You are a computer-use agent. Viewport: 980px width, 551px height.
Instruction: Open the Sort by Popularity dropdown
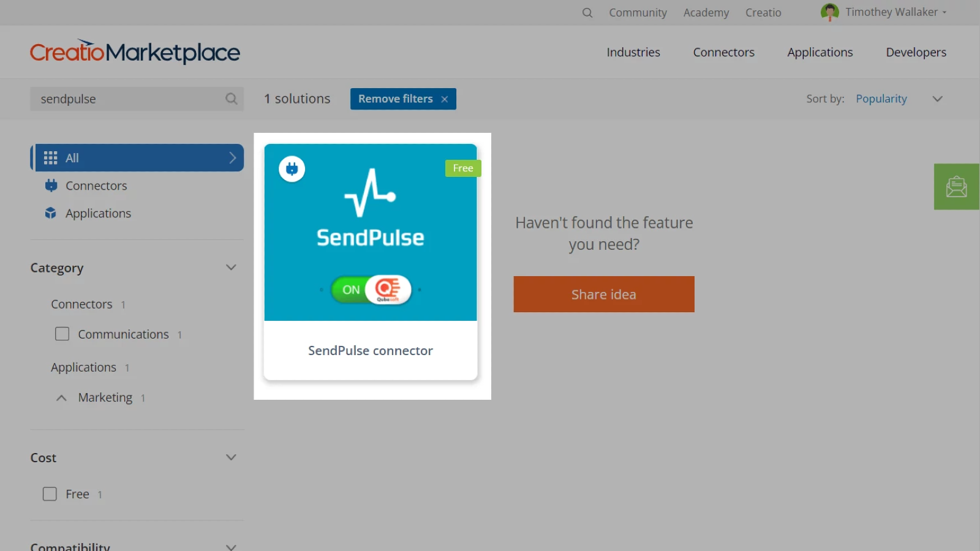(937, 99)
